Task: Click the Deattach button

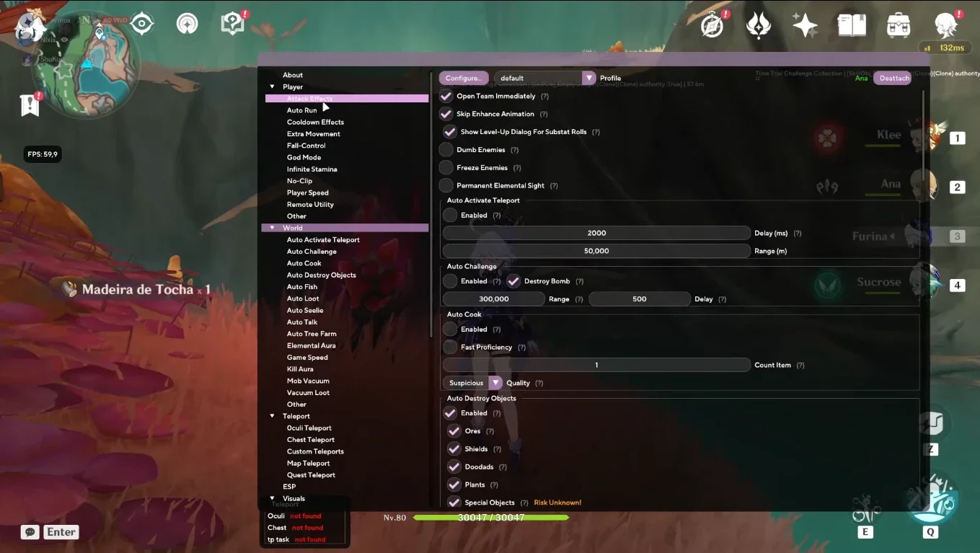Action: click(894, 78)
